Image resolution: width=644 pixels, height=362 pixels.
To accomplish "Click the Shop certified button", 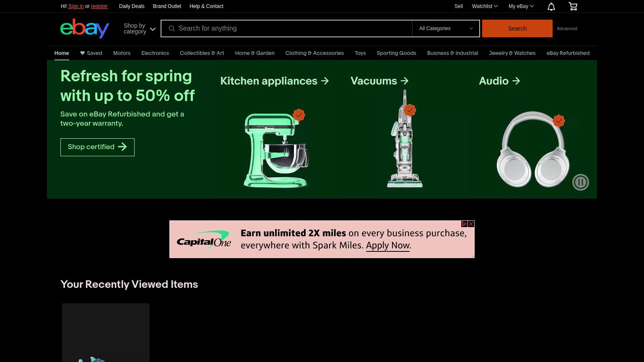I will pos(97,147).
